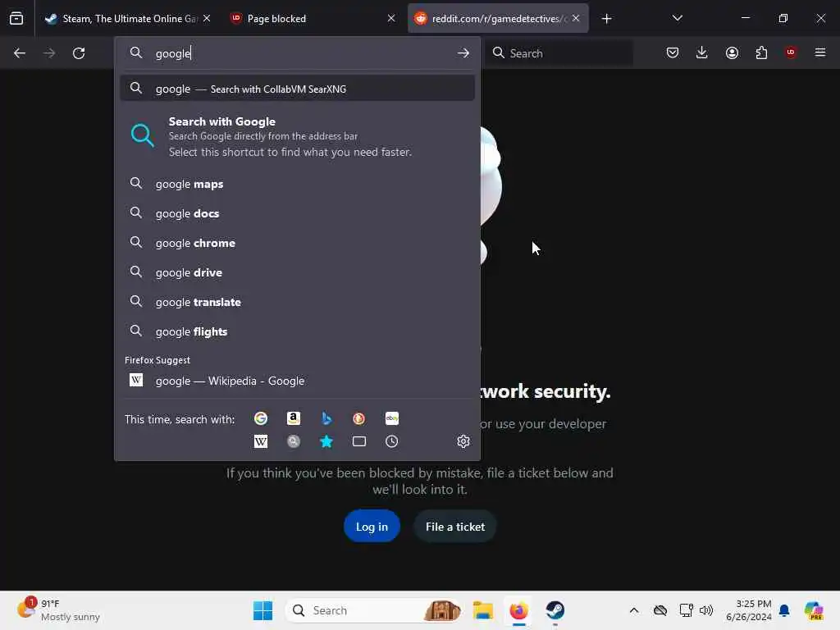Image resolution: width=840 pixels, height=630 pixels.
Task: Click Firefox icon in taskbar
Action: point(518,610)
